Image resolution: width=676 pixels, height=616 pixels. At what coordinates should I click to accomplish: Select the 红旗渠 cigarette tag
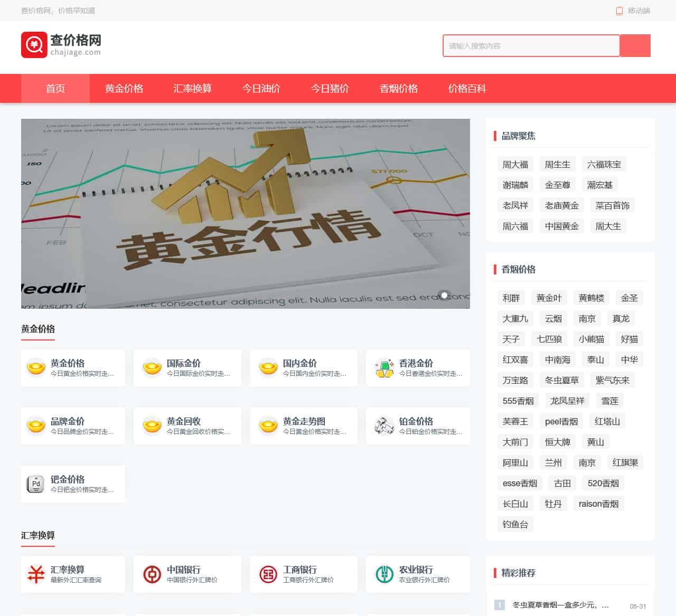pyautogui.click(x=625, y=462)
